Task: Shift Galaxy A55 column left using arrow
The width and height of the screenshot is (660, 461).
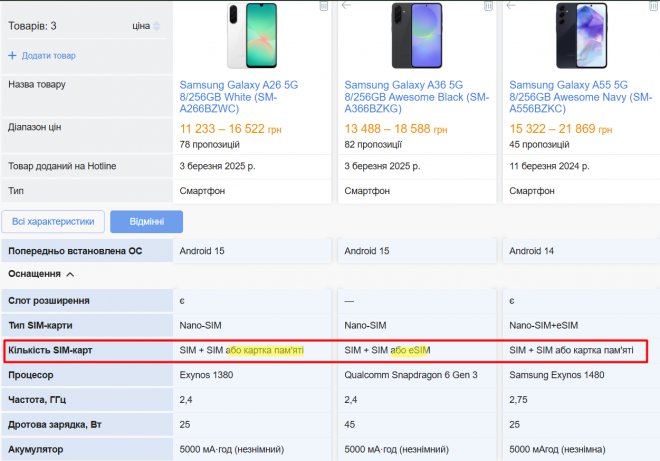Action: [x=511, y=6]
